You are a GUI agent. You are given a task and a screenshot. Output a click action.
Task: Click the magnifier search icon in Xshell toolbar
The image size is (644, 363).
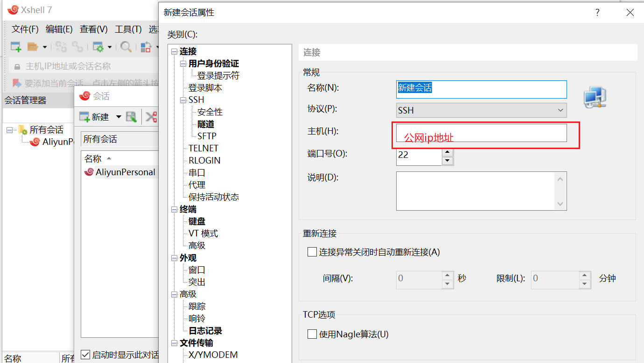click(126, 47)
